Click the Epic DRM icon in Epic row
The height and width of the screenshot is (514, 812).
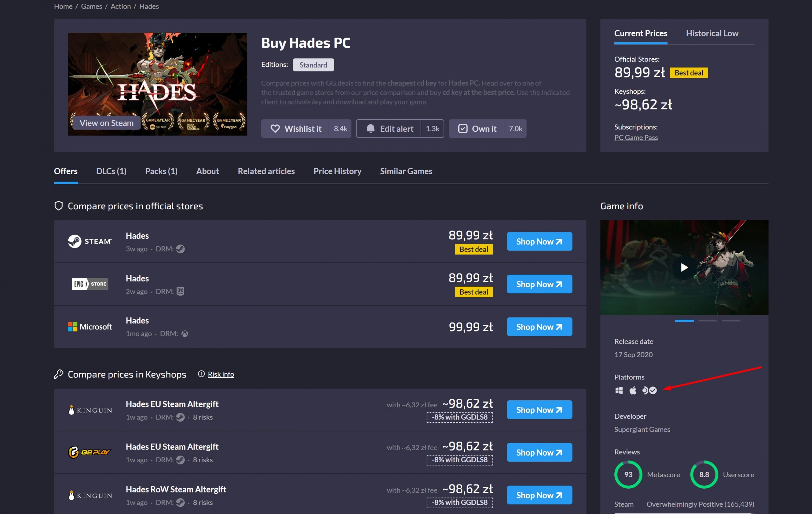click(x=180, y=291)
